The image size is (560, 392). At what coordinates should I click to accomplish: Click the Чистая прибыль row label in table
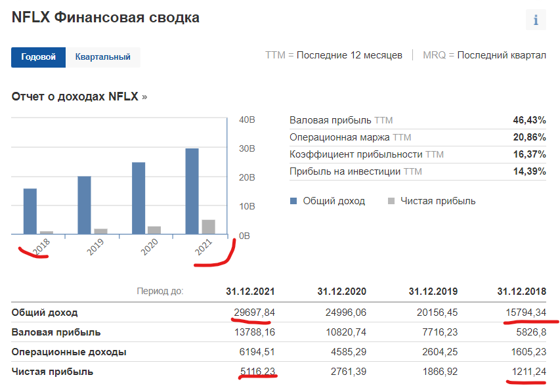tap(52, 372)
